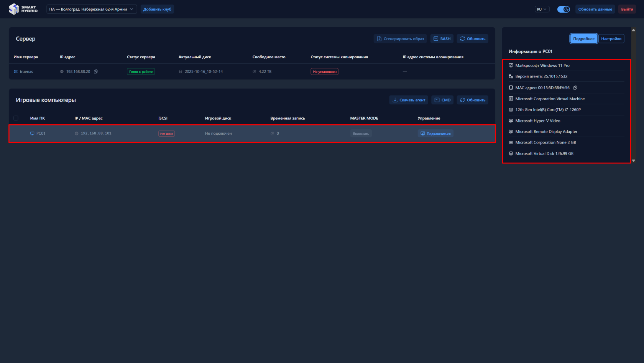This screenshot has height=363, width=644.
Task: Toggle the dark theme switch
Action: [x=563, y=9]
